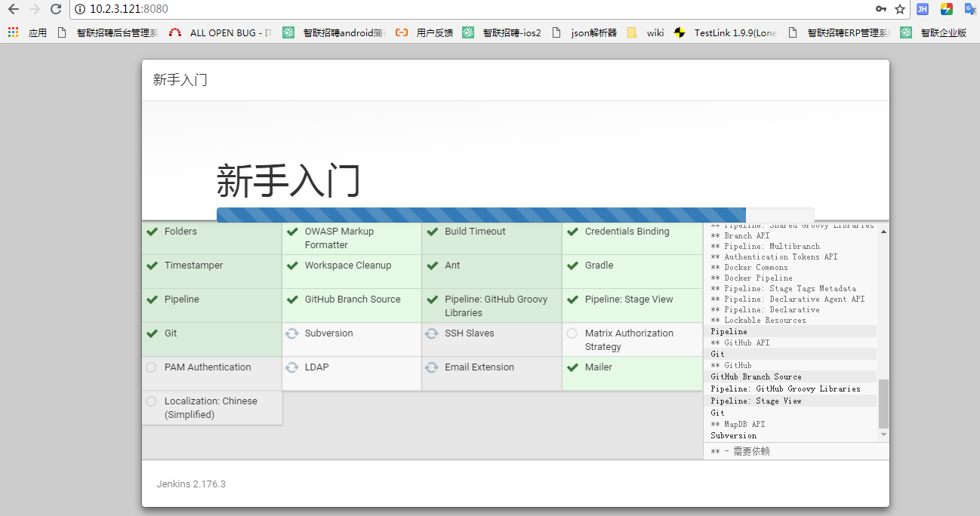
Task: Open the wiki bookmark folder
Action: pos(646,32)
